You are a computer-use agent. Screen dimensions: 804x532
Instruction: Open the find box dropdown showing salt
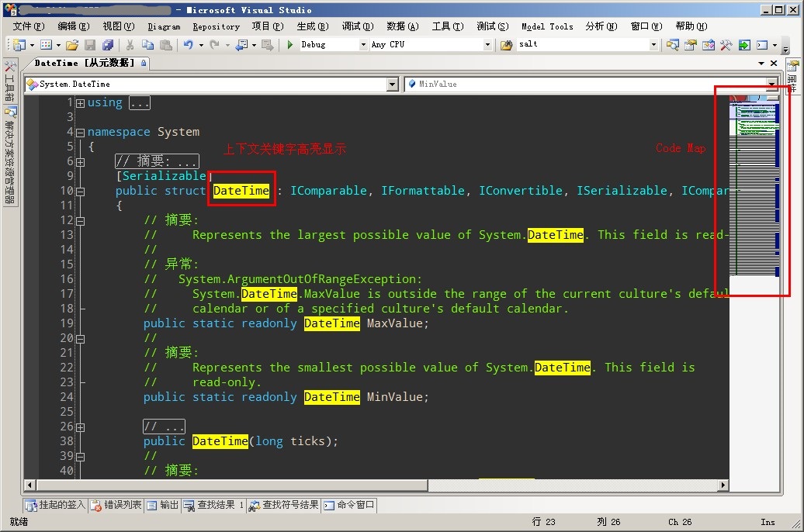(x=653, y=44)
